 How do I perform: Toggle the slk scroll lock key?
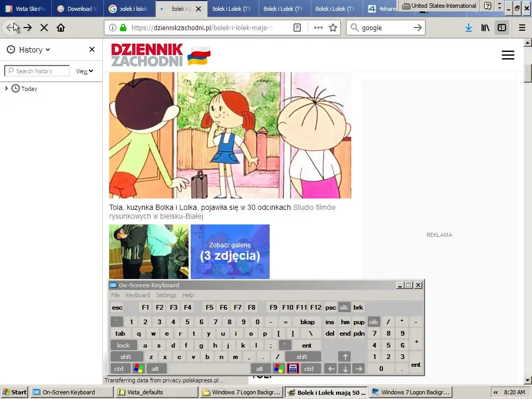click(344, 308)
